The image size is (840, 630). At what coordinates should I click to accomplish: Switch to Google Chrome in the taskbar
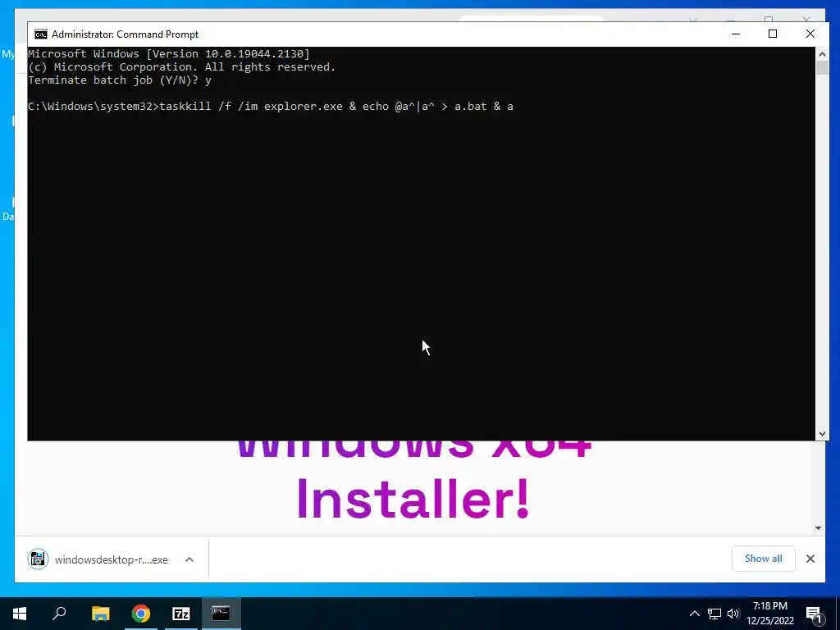(141, 613)
